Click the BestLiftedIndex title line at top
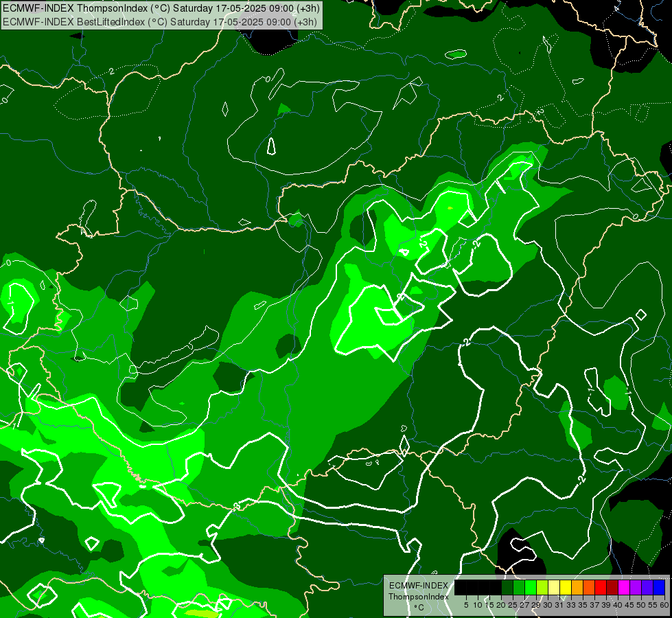This screenshot has height=618, width=672. 160,21
